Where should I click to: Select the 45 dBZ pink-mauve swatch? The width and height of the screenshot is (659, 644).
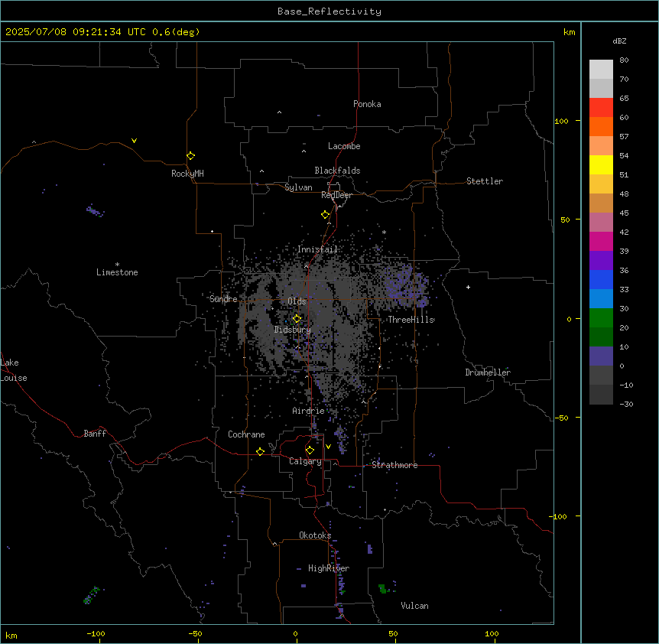coord(601,222)
